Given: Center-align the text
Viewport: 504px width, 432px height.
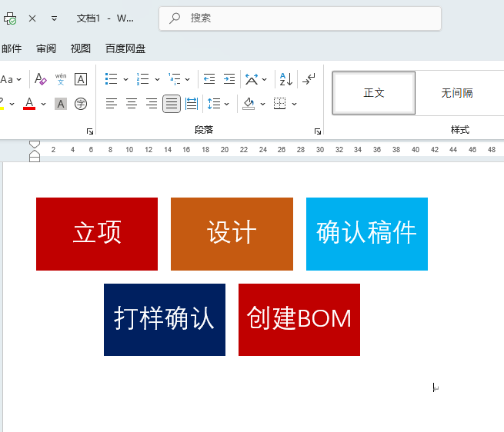Looking at the screenshot, I should [132, 104].
